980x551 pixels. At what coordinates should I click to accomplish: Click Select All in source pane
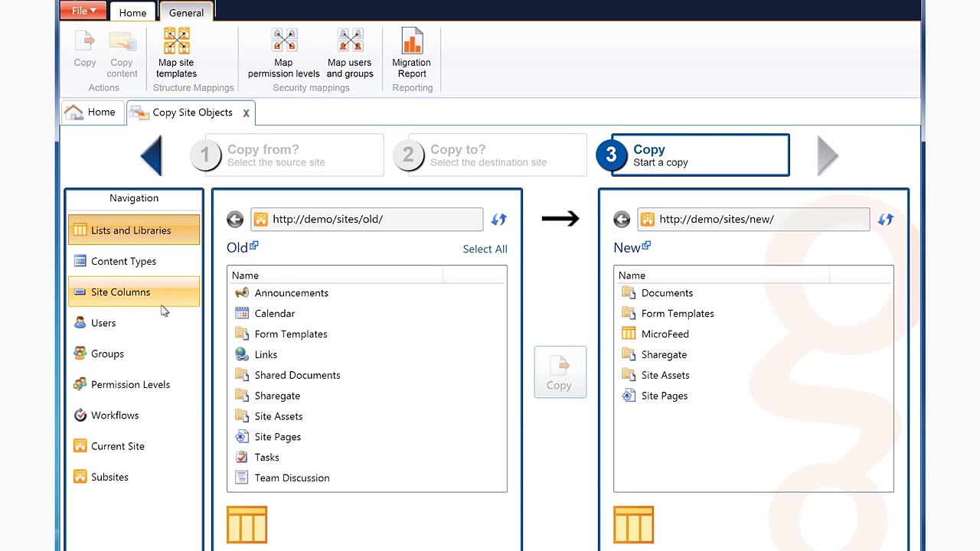485,249
